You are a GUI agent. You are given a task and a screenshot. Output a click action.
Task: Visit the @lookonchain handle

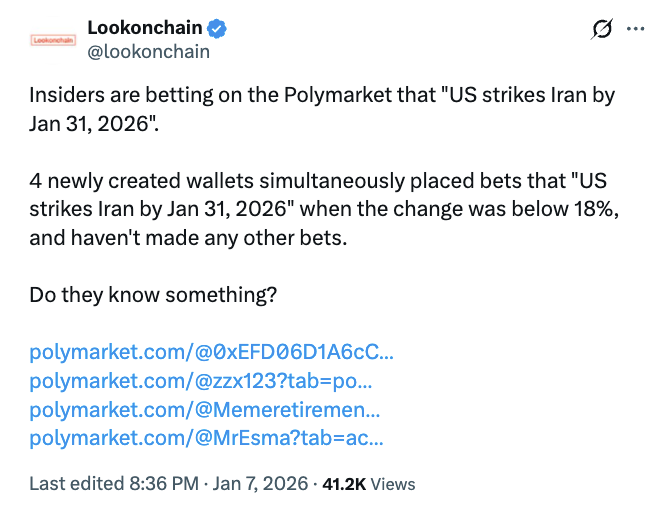pos(149,52)
